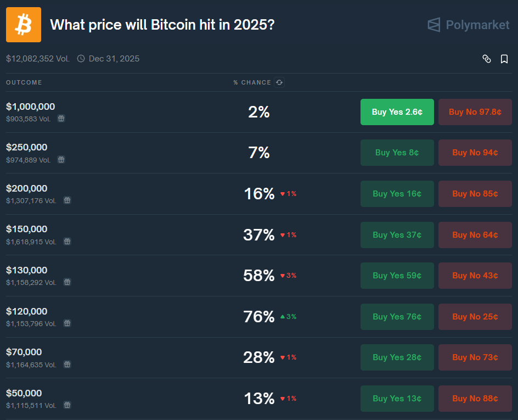Buy No at 94¢ for $250,000

(x=475, y=153)
